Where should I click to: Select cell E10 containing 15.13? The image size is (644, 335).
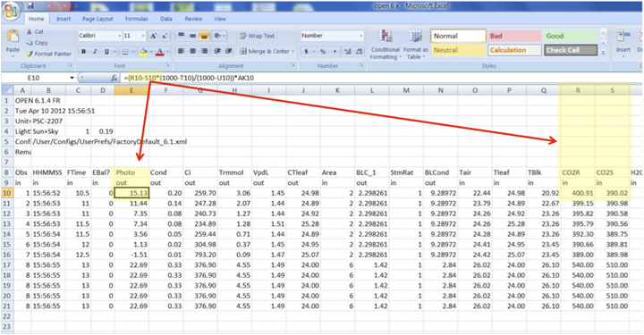(x=131, y=193)
